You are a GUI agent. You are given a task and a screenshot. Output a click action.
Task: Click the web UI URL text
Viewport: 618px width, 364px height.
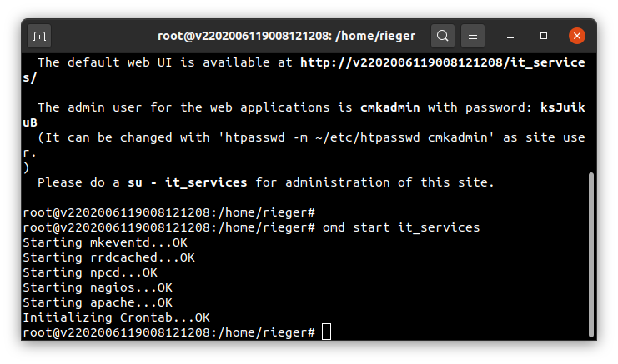click(x=443, y=62)
